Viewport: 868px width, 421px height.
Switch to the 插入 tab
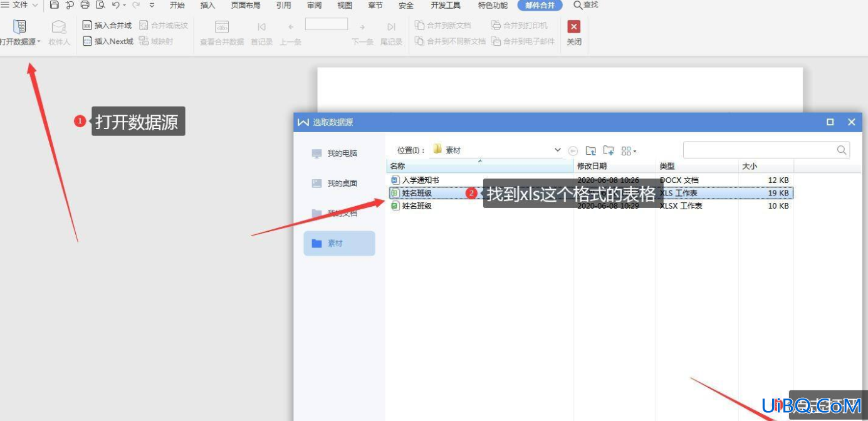207,5
